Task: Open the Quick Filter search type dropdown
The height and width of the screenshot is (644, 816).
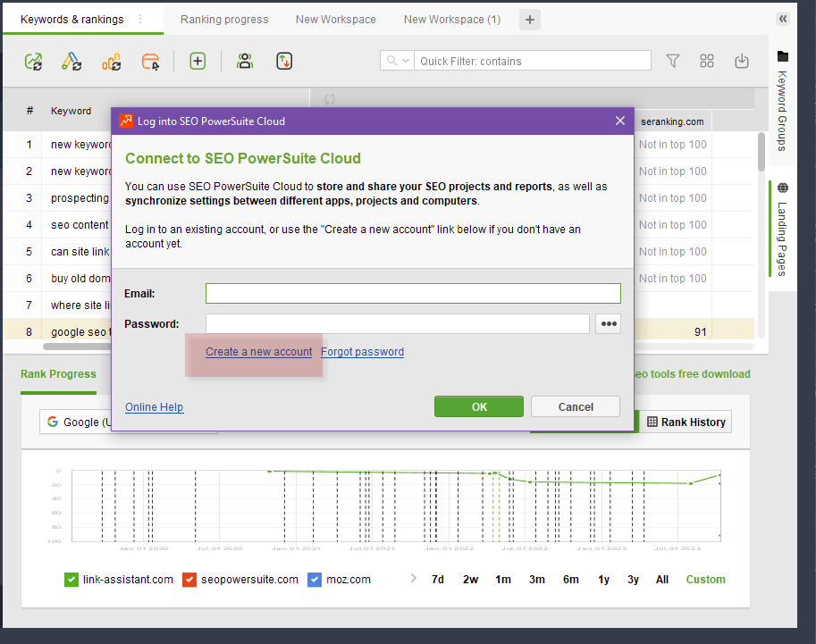Action: 398,61
